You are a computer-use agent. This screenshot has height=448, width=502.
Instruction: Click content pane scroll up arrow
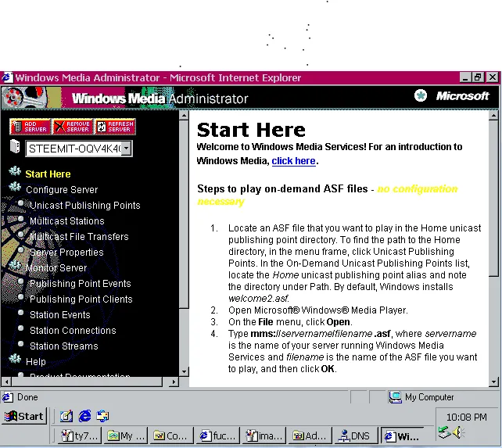pyautogui.click(x=493, y=115)
